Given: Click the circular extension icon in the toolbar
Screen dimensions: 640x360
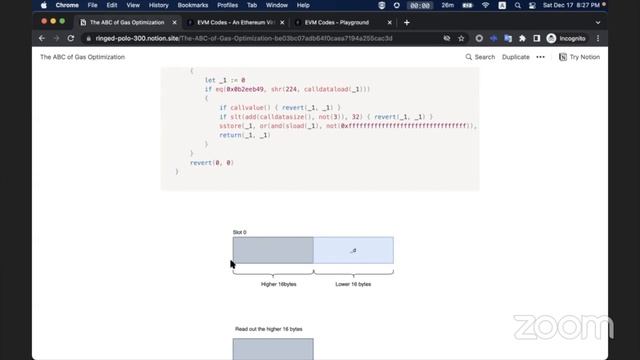Looking at the screenshot, I should [x=479, y=38].
